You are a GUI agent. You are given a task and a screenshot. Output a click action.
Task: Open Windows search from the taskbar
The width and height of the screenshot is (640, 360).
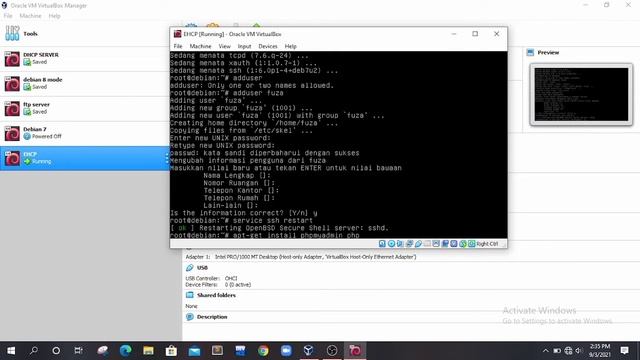[34, 351]
